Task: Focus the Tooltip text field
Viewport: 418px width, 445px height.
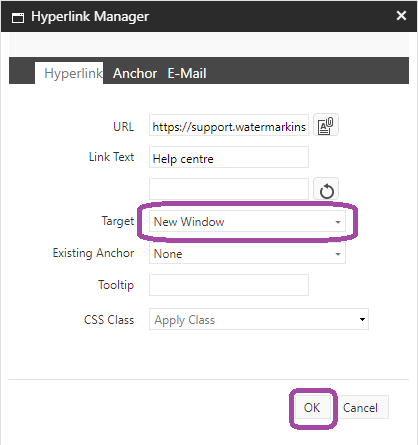Action: pyautogui.click(x=229, y=285)
